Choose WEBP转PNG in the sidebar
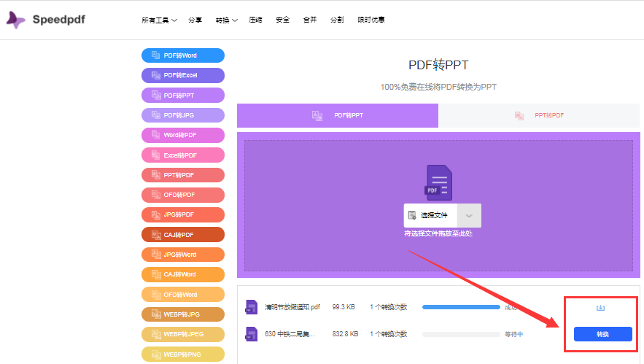Viewport: 644px width, 364px height. point(183,354)
